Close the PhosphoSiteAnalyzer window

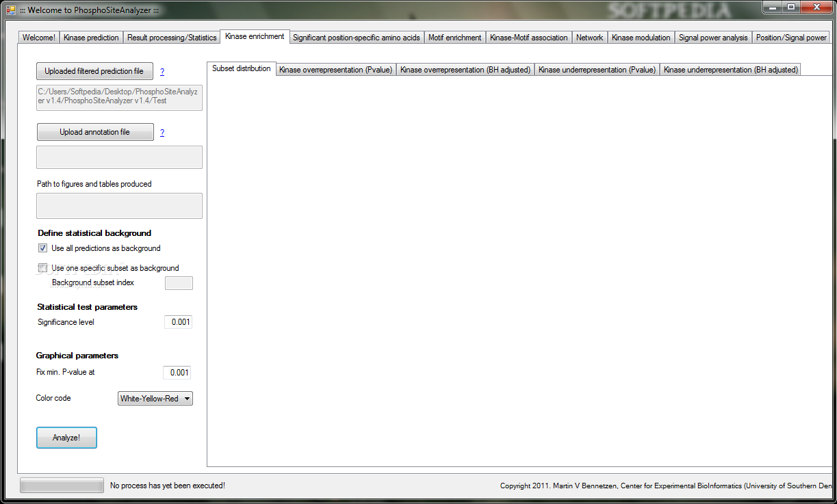[816, 7]
